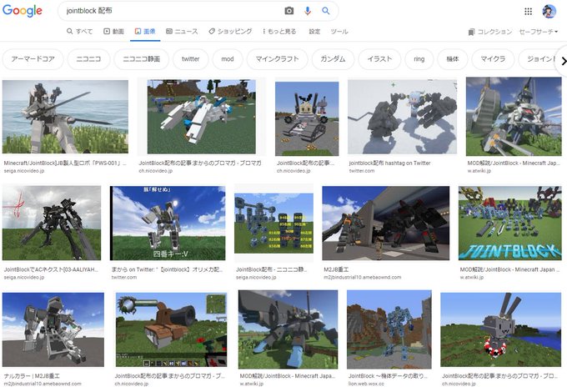The height and width of the screenshot is (392, 567).
Task: Open the JointBlock配布 blue blocks image
Action: 273,224
